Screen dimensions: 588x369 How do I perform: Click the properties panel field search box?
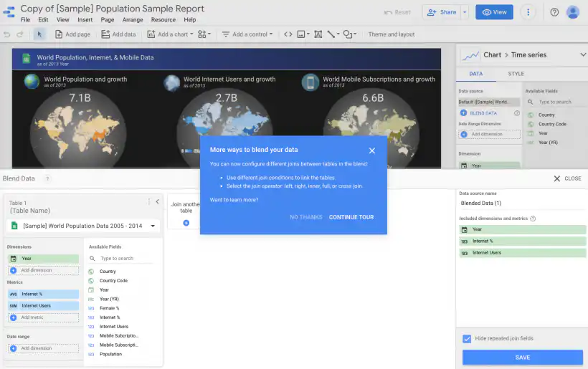[555, 102]
